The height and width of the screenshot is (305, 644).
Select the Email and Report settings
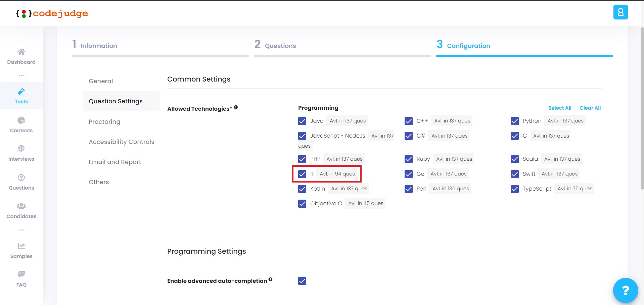tap(115, 162)
